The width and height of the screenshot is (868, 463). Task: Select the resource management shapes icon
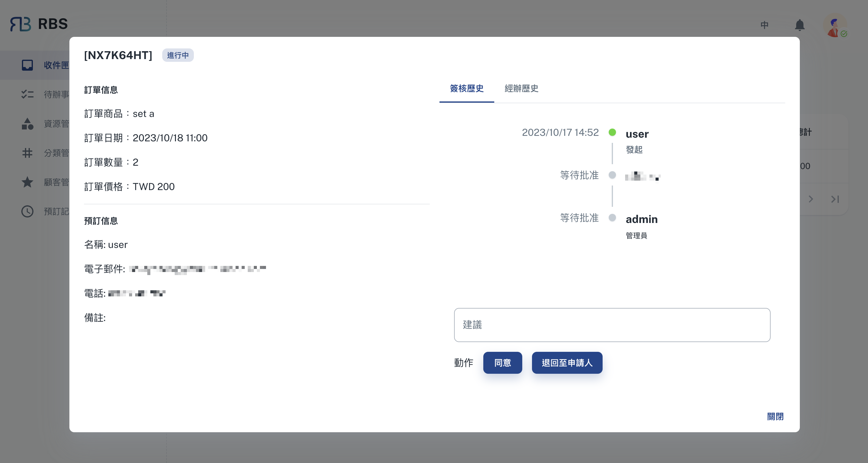click(27, 124)
